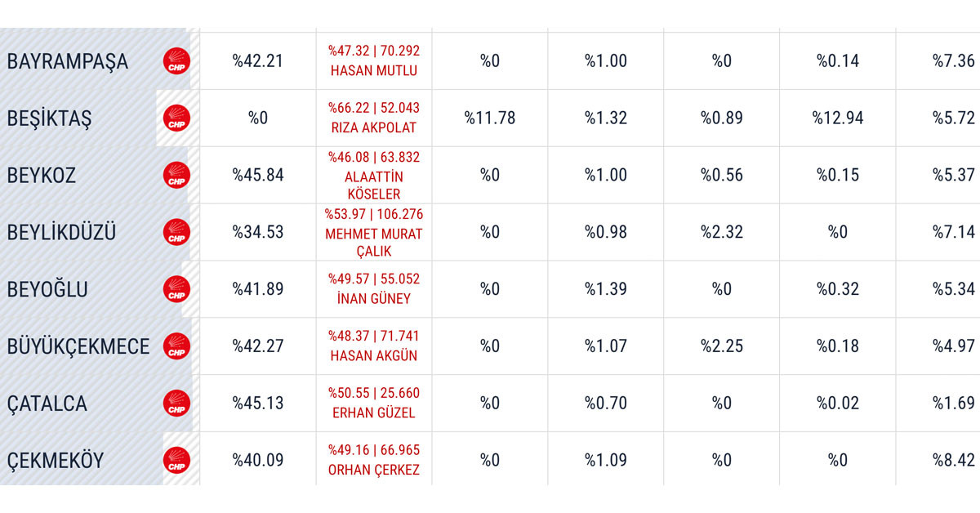Image resolution: width=980 pixels, height=513 pixels.
Task: Select Beykoz %45.84 percentage cell
Action: point(258,176)
